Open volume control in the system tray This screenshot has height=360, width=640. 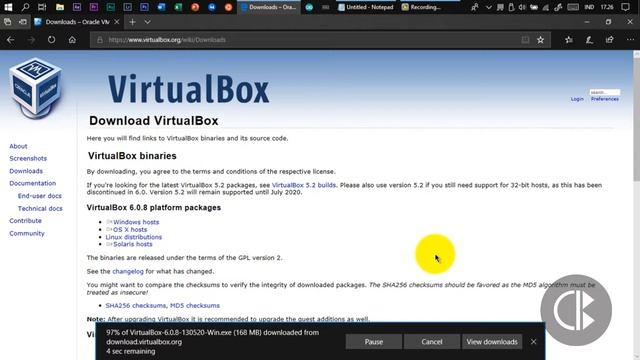point(522,7)
